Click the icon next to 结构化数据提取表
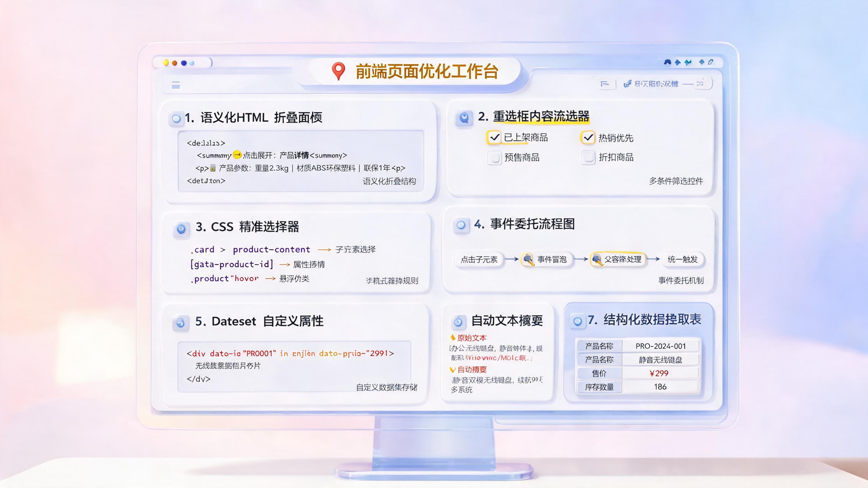The image size is (868, 488). (577, 321)
